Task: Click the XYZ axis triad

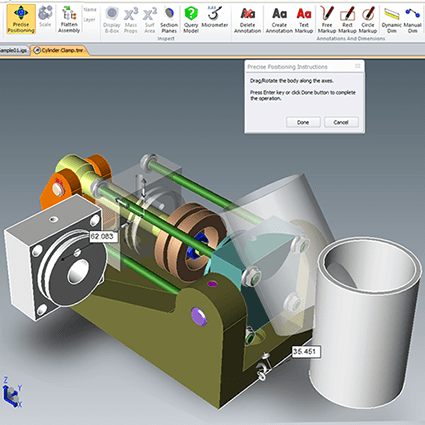Action: click(x=12, y=392)
